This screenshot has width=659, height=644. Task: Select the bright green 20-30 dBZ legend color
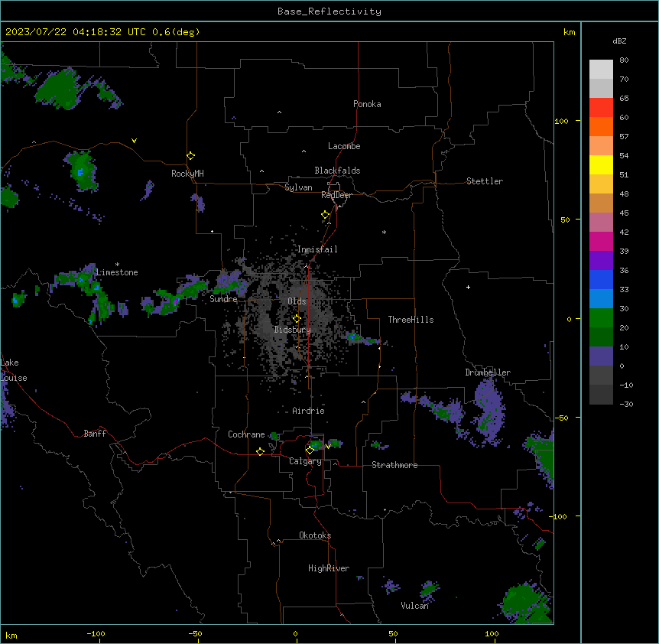(x=601, y=318)
